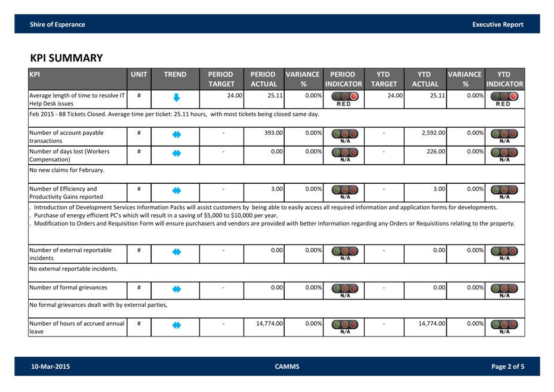Select trend icon for accrued annual leave hours
Image resolution: width=554 pixels, height=392 pixels.
click(176, 326)
